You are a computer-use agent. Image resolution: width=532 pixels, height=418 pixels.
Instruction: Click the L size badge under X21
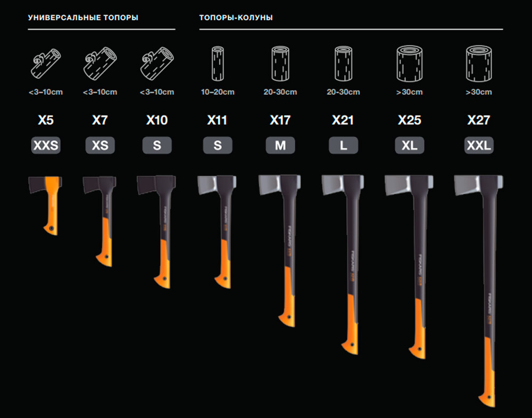point(343,145)
